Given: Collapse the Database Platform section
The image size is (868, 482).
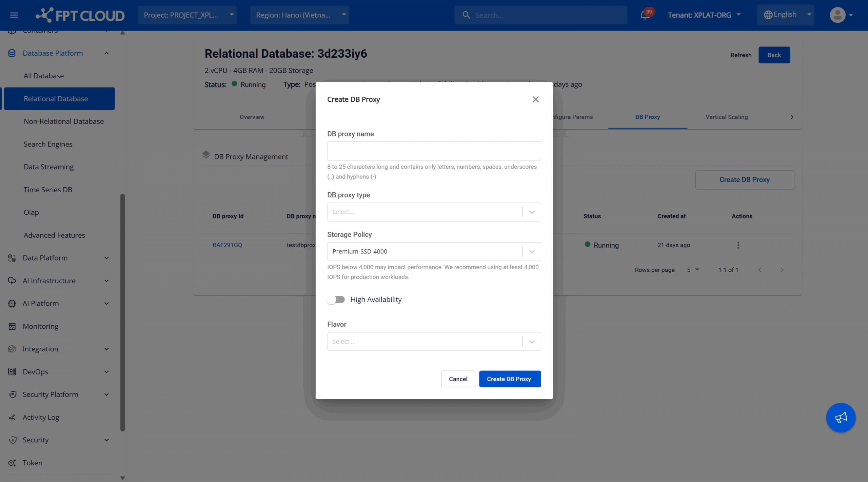Looking at the screenshot, I should [106, 53].
